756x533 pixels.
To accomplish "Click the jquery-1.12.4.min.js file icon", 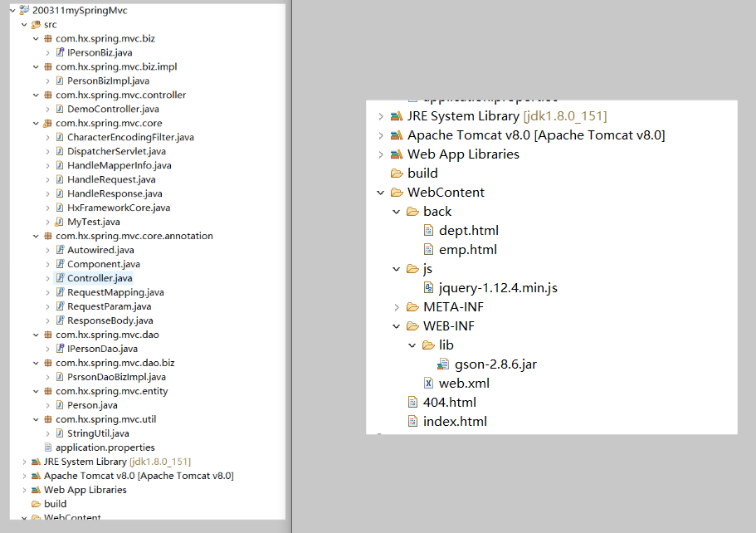I will (429, 288).
